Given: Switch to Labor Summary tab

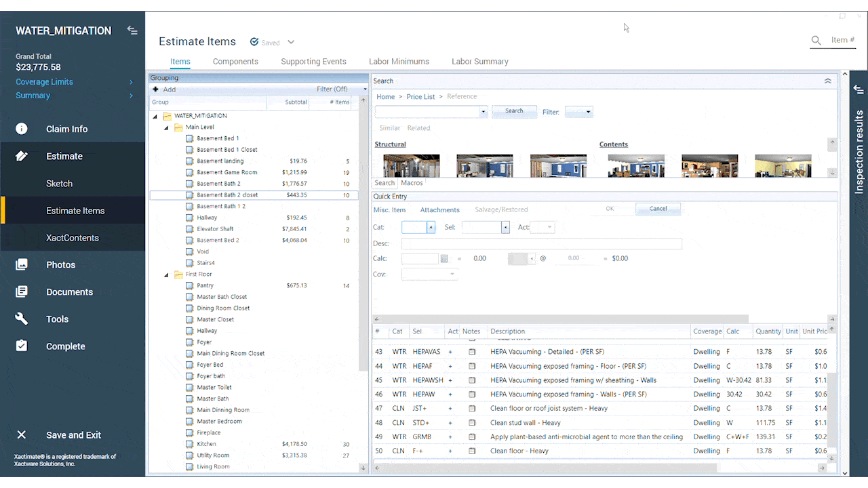Looking at the screenshot, I should [480, 62].
